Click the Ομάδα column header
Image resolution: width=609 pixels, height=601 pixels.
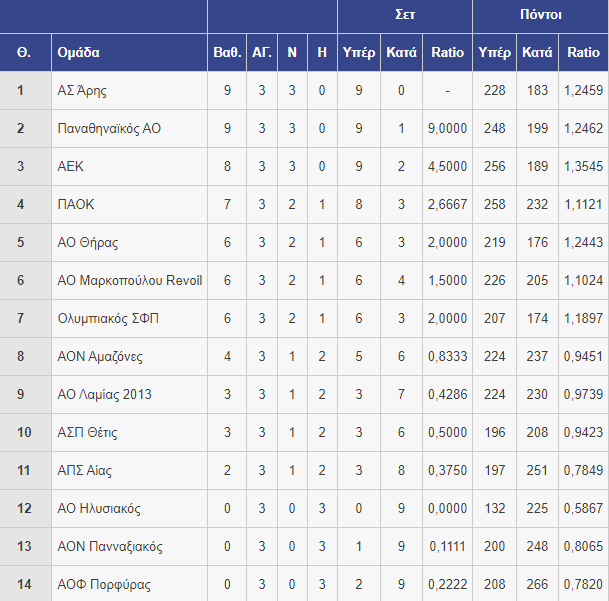[78, 52]
